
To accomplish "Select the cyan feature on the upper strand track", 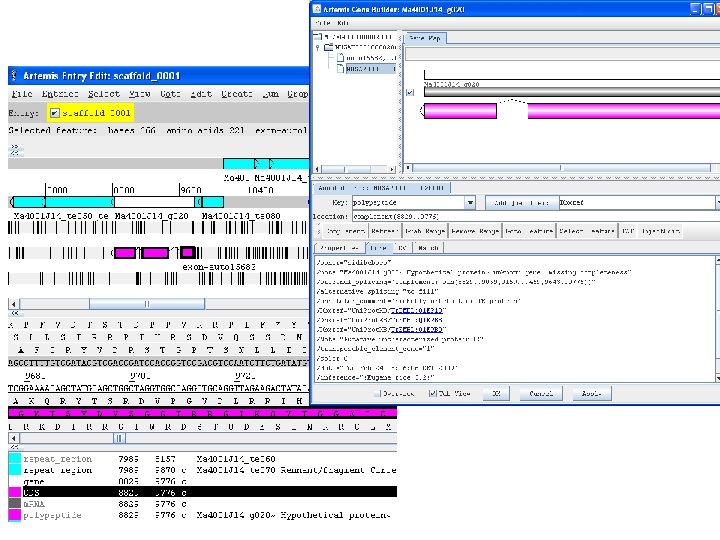I will (266, 163).
